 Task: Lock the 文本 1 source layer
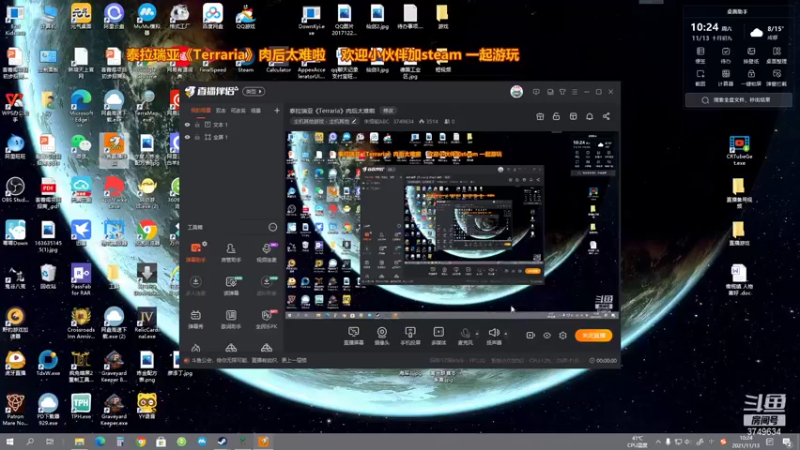(197, 124)
